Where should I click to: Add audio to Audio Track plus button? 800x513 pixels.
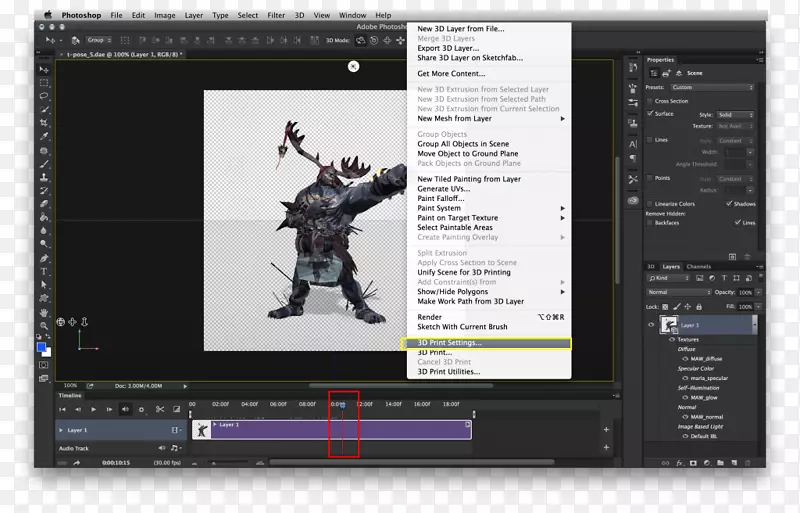click(606, 448)
